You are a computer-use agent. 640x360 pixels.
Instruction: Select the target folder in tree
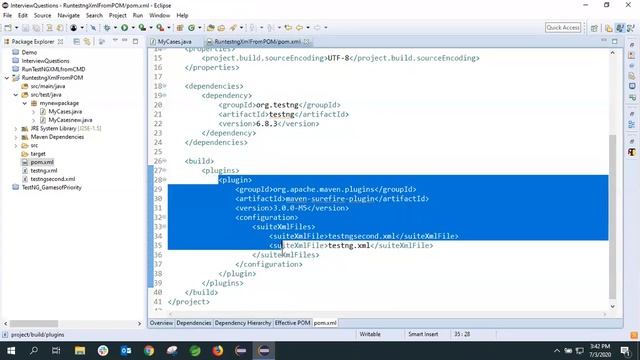38,154
